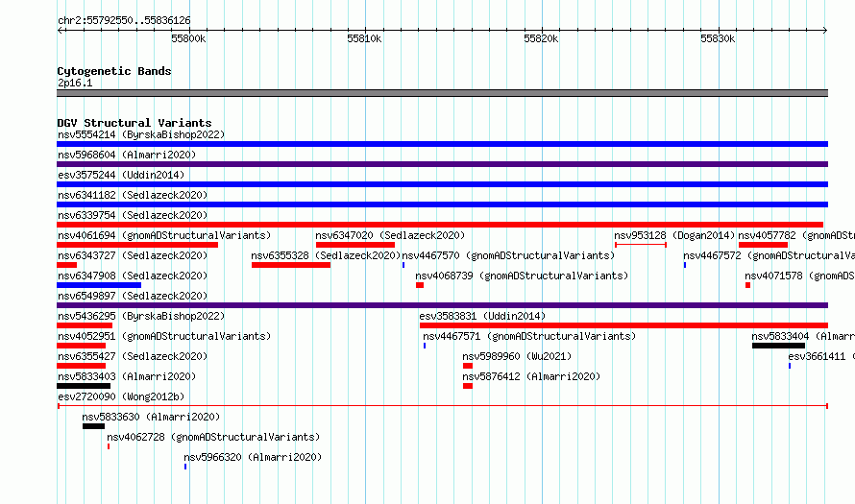Open the esv2720090 (Wong2012b) label
The width and height of the screenshot is (855, 504).
pos(121,396)
